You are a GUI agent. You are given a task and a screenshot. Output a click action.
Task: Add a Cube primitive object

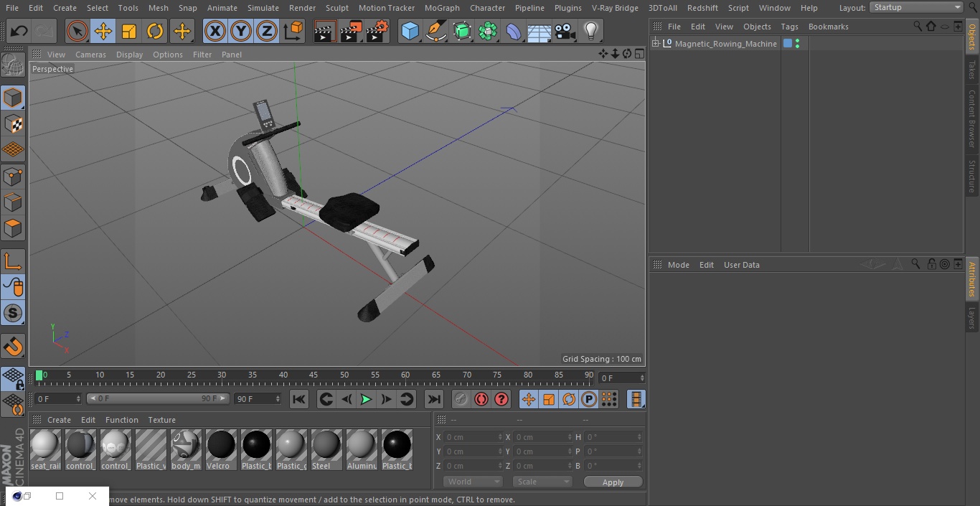point(410,32)
